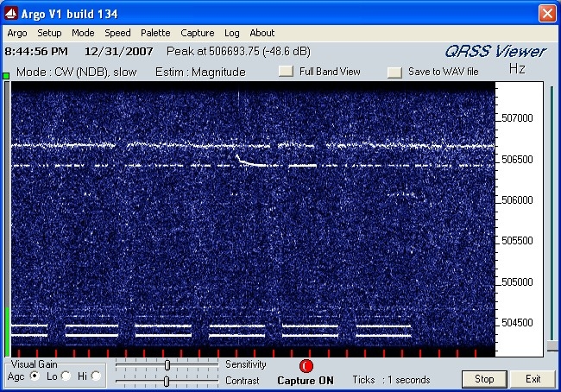Image resolution: width=561 pixels, height=392 pixels.
Task: Click the QRSS Viewer logo
Action: pos(496,52)
